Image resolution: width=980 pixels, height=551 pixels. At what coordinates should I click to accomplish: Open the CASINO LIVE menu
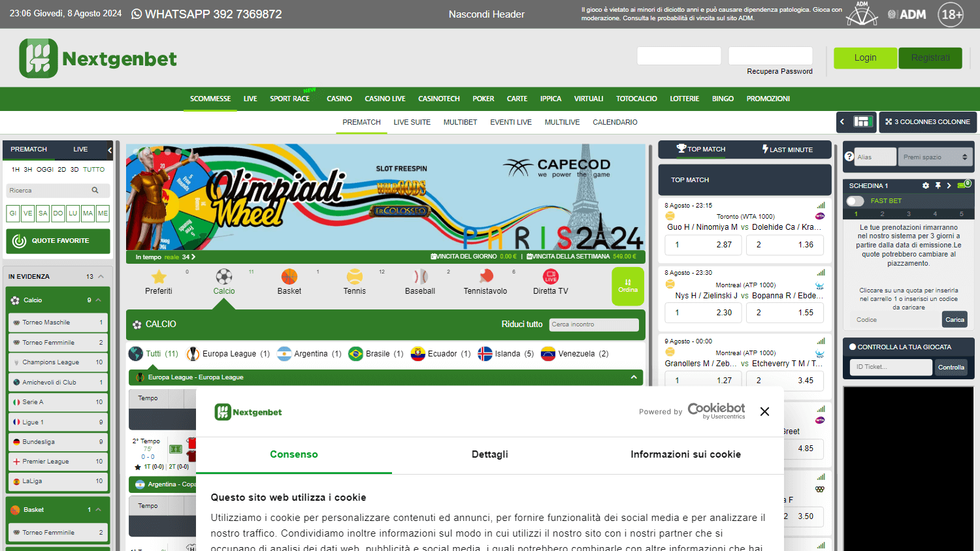click(x=385, y=99)
